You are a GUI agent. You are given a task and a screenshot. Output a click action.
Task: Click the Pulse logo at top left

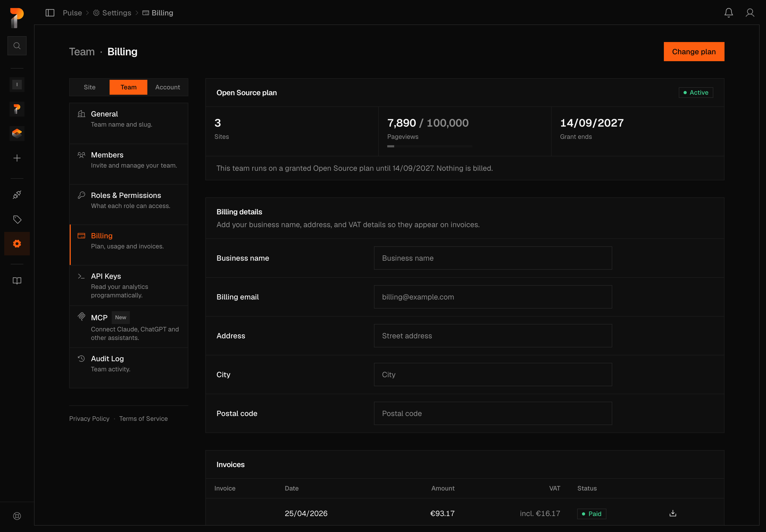17,18
